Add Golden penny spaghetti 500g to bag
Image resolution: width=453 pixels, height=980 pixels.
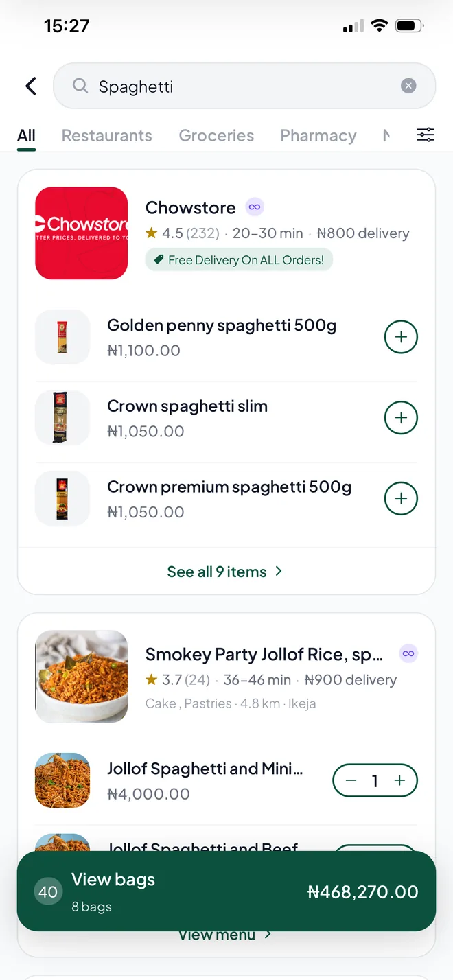401,337
